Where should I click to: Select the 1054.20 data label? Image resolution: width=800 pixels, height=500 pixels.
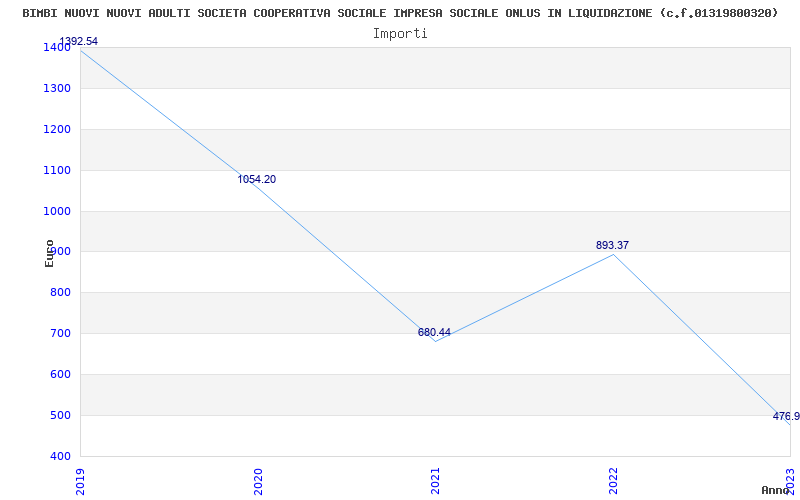[x=257, y=179]
